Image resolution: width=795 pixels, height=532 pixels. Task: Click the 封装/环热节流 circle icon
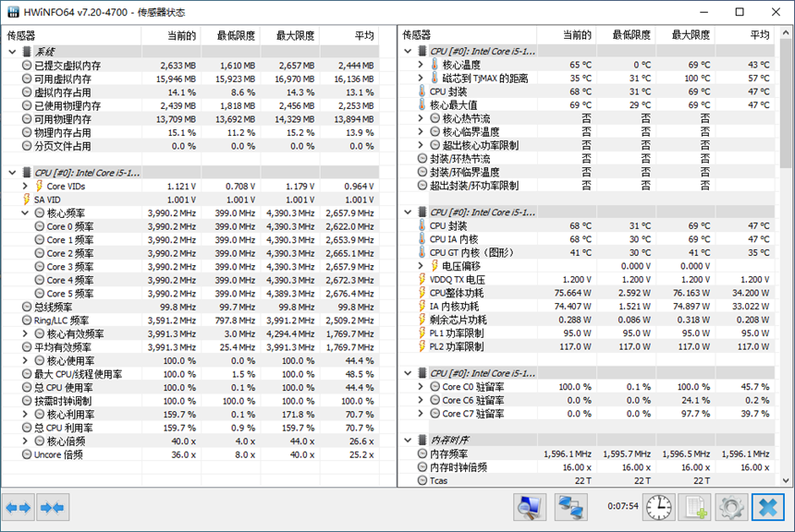(x=422, y=158)
